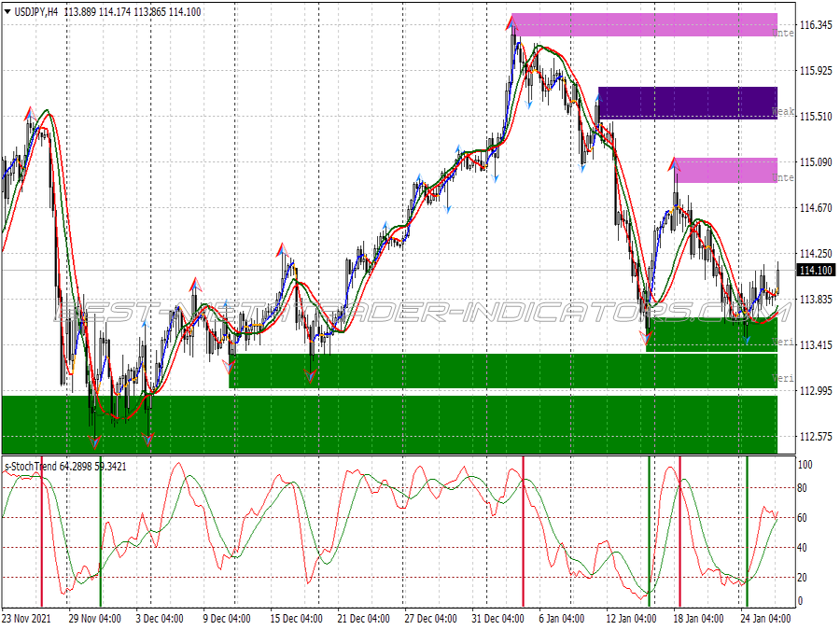The image size is (840, 630).
Task: Click the 24 Jan 04:00 date label
Action: pos(765,618)
